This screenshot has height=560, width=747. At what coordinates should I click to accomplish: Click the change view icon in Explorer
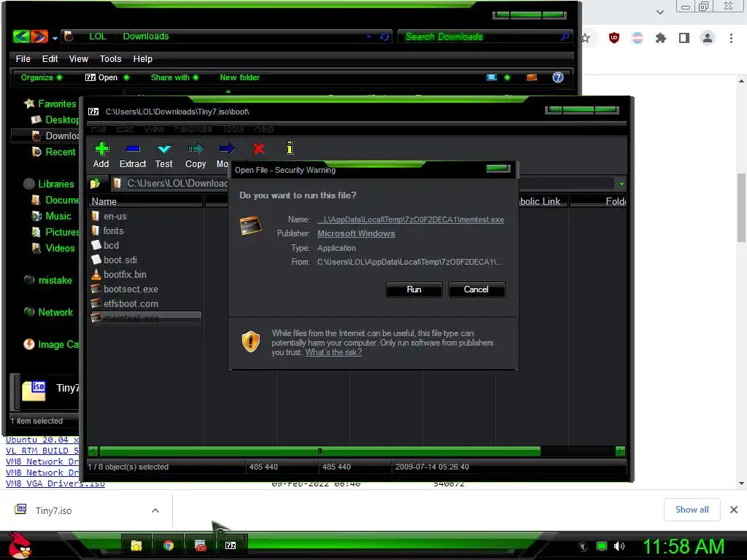point(492,77)
